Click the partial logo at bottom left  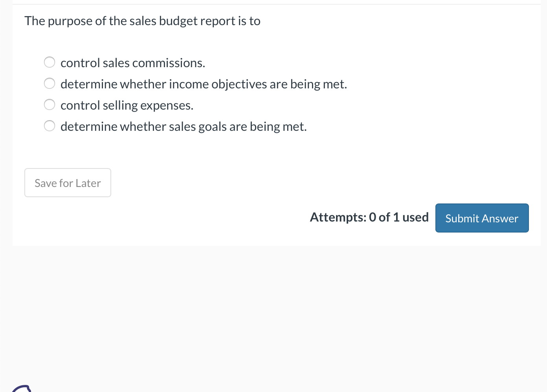(x=22, y=389)
